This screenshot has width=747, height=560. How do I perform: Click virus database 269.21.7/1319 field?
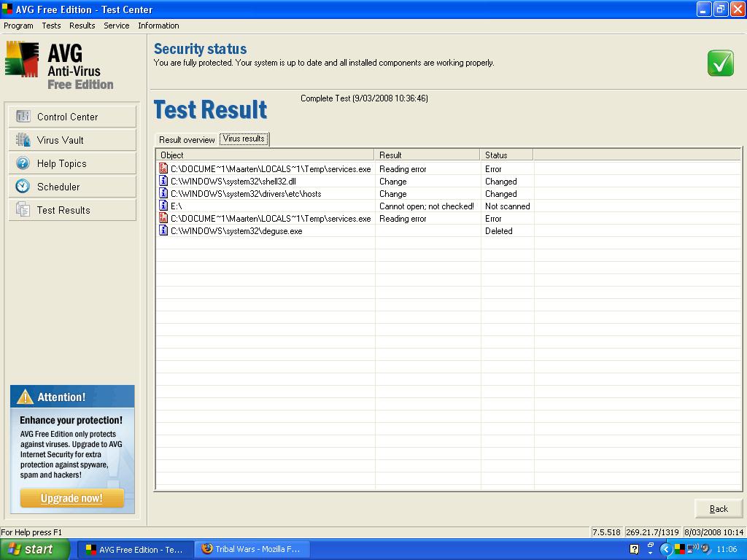pos(651,532)
